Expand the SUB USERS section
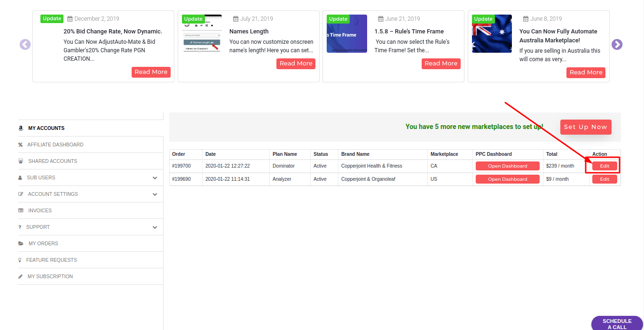The height and width of the screenshot is (330, 644). point(155,177)
